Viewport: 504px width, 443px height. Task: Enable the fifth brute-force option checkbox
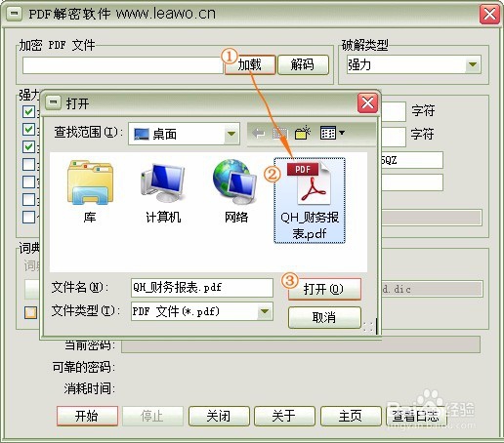pos(28,181)
